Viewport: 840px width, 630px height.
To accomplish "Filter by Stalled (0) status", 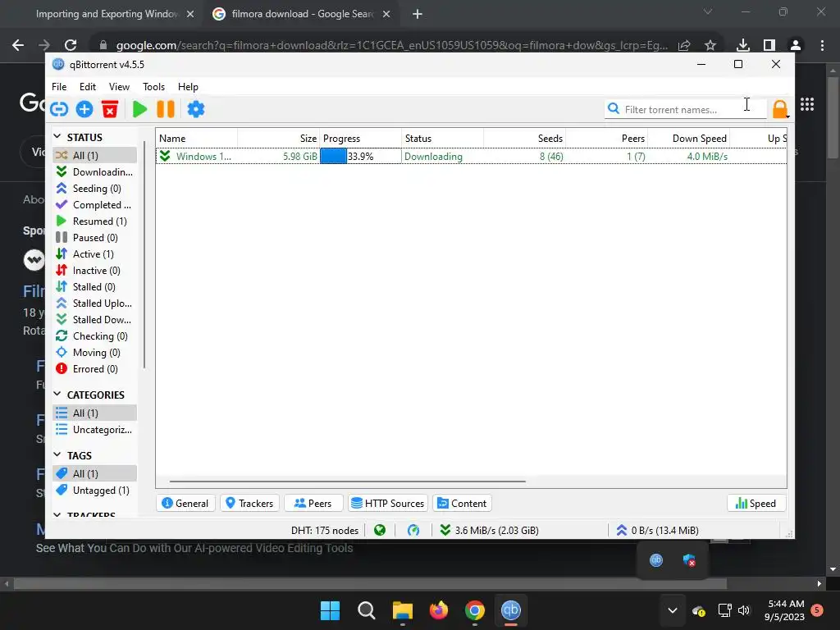I will click(x=95, y=287).
